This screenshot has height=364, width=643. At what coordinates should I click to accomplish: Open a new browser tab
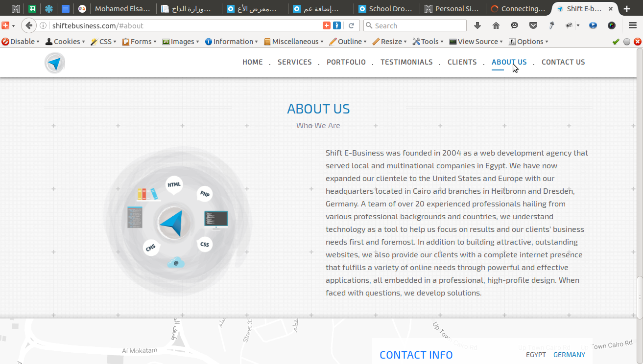[627, 9]
